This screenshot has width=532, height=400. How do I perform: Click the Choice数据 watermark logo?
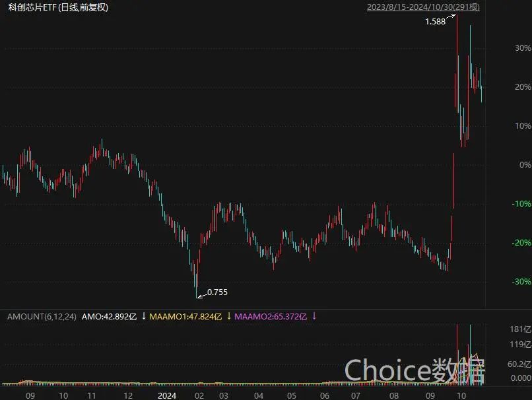pyautogui.click(x=415, y=370)
